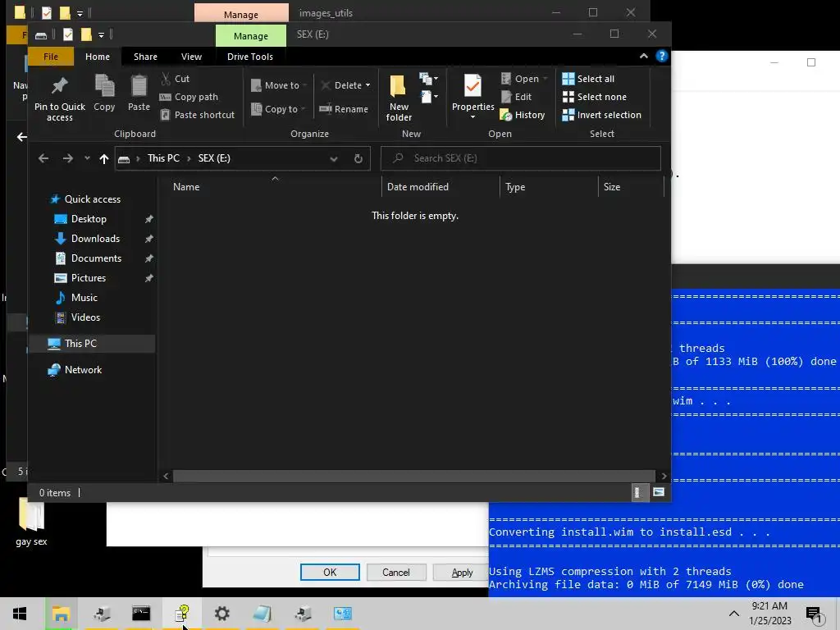Viewport: 840px width, 630px height.
Task: Choose Paste shortcut command
Action: click(x=197, y=115)
